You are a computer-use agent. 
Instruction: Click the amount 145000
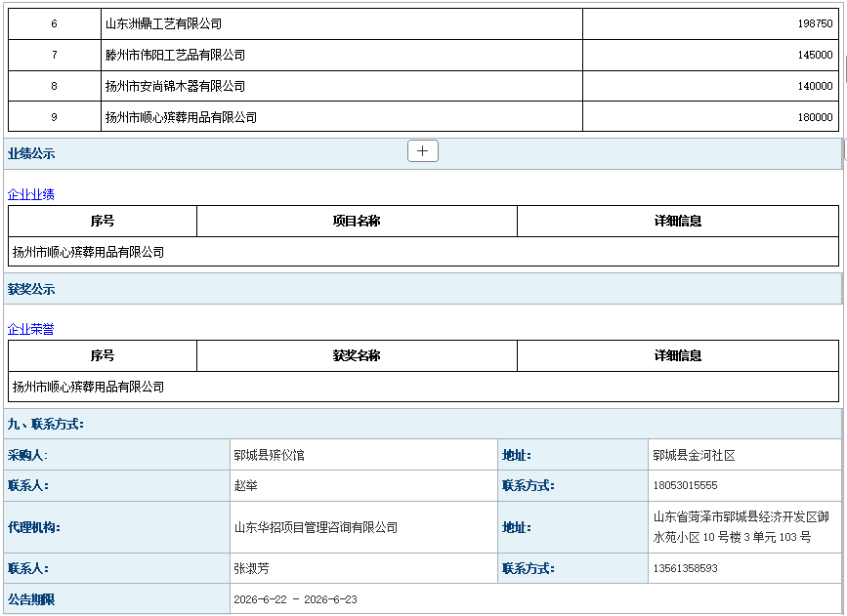pos(815,55)
